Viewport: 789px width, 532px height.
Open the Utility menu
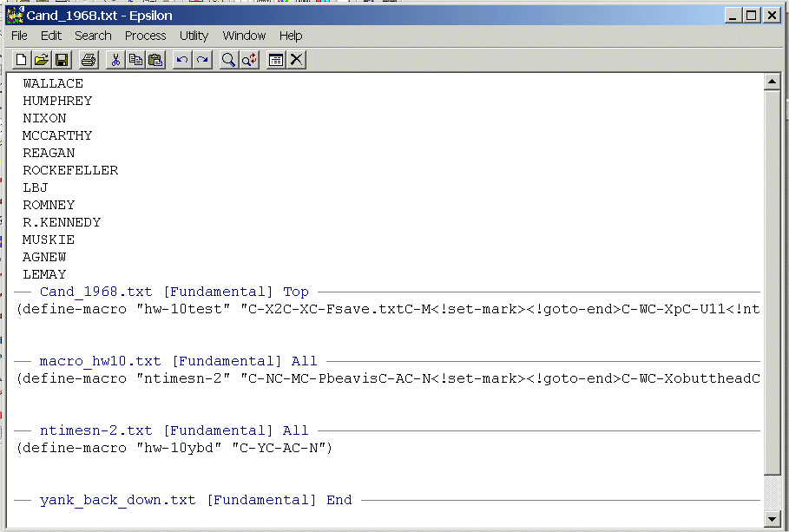[x=194, y=36]
